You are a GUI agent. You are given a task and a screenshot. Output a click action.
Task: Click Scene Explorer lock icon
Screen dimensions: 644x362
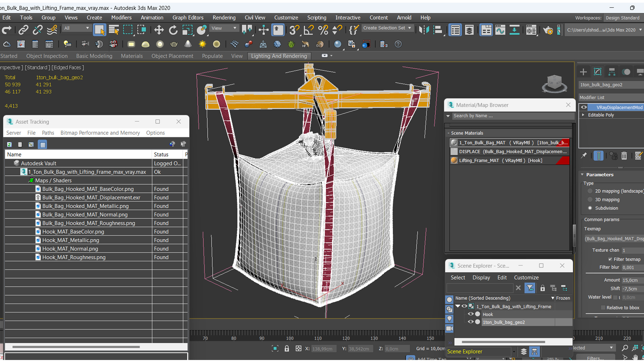(x=542, y=288)
